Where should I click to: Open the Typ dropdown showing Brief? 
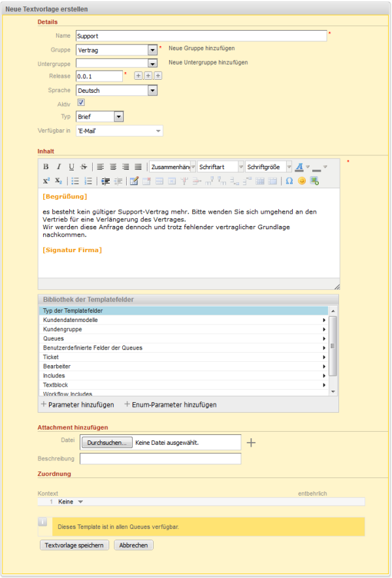99,117
